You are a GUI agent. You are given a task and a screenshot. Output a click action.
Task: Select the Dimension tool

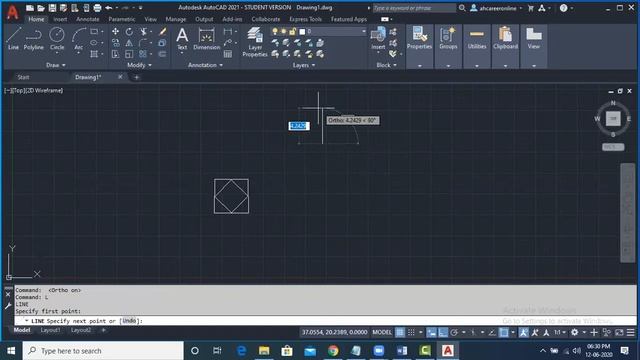tap(207, 39)
